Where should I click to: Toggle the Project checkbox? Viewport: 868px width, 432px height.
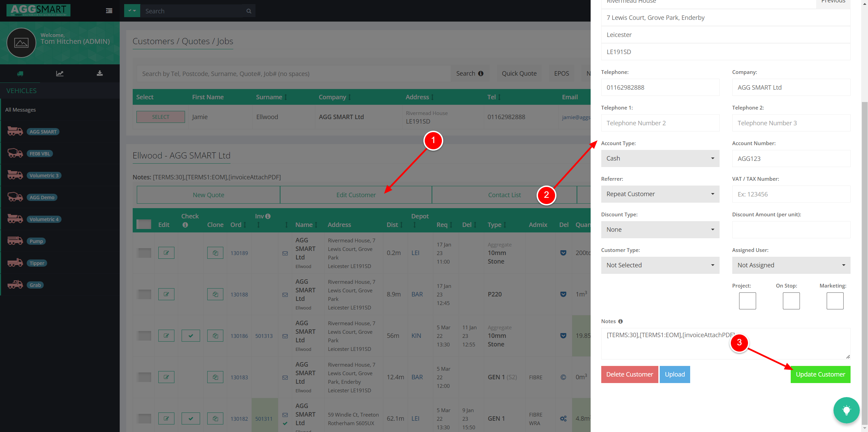(747, 301)
